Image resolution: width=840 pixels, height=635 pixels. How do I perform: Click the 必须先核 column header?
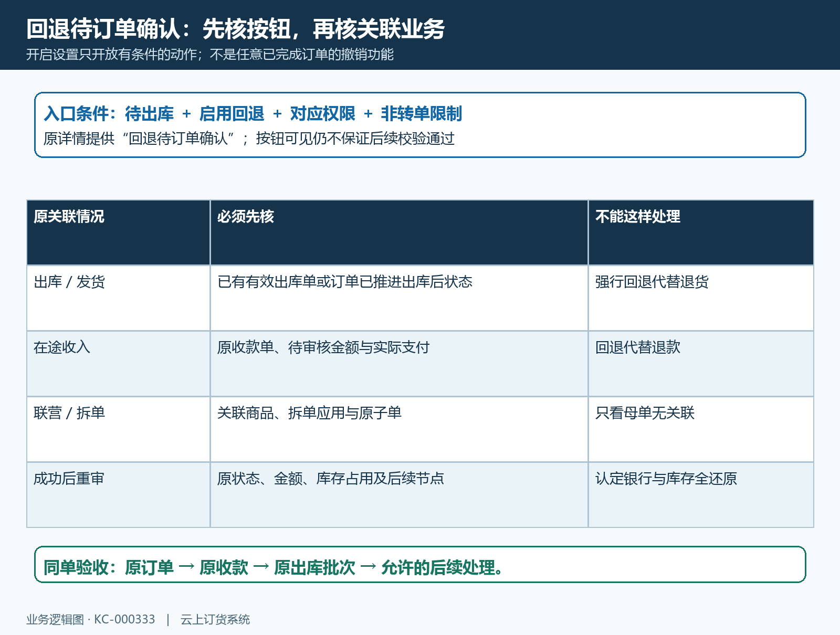click(x=399, y=232)
